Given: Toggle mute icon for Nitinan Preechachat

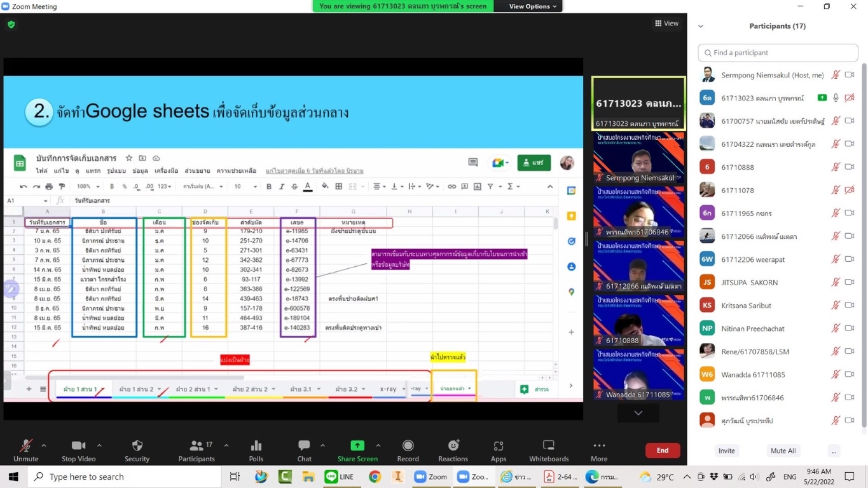Looking at the screenshot, I should 836,329.
